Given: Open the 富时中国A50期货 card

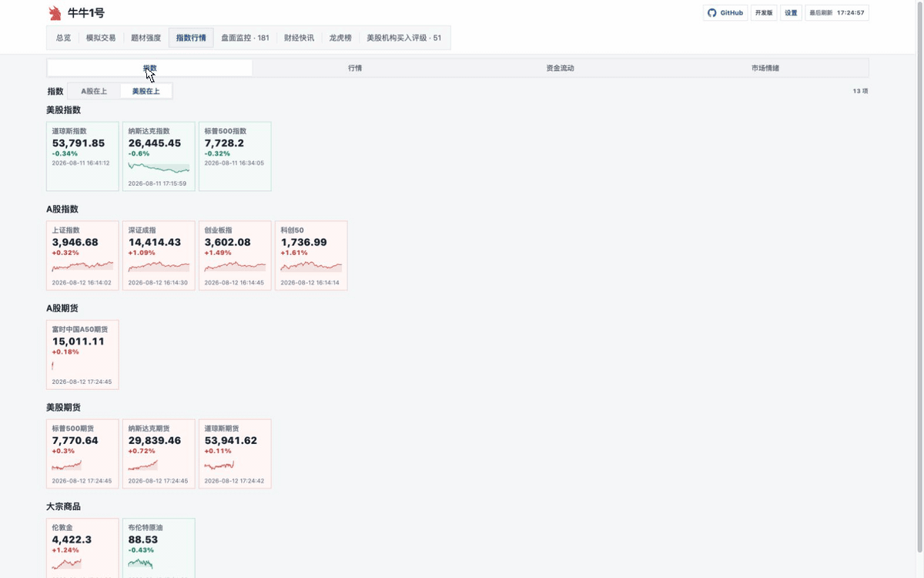Looking at the screenshot, I should click(82, 355).
